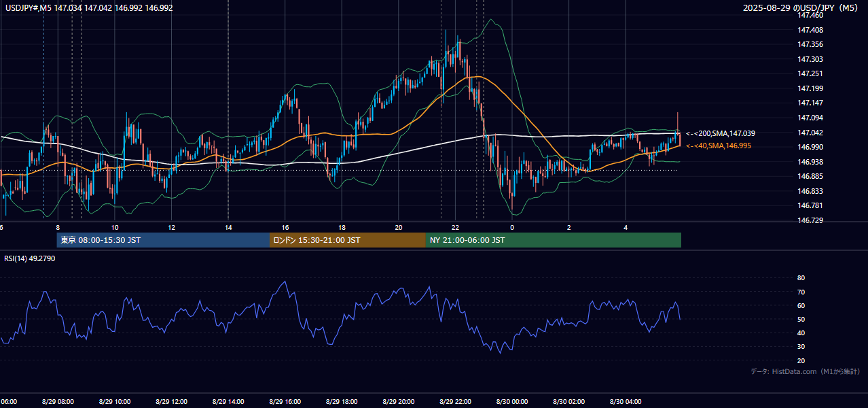Click the 2025-08-29 のUSD/JPY (M5) chart title
868x408 pixels.
coord(801,8)
